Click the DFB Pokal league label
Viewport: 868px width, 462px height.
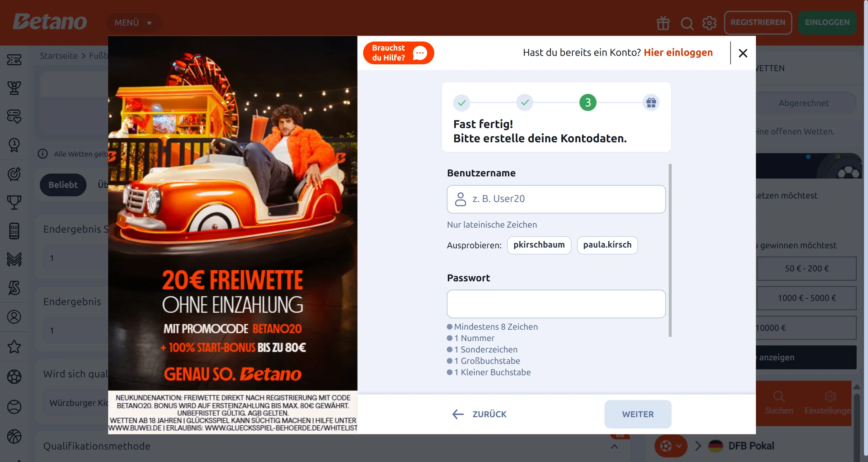(751, 446)
